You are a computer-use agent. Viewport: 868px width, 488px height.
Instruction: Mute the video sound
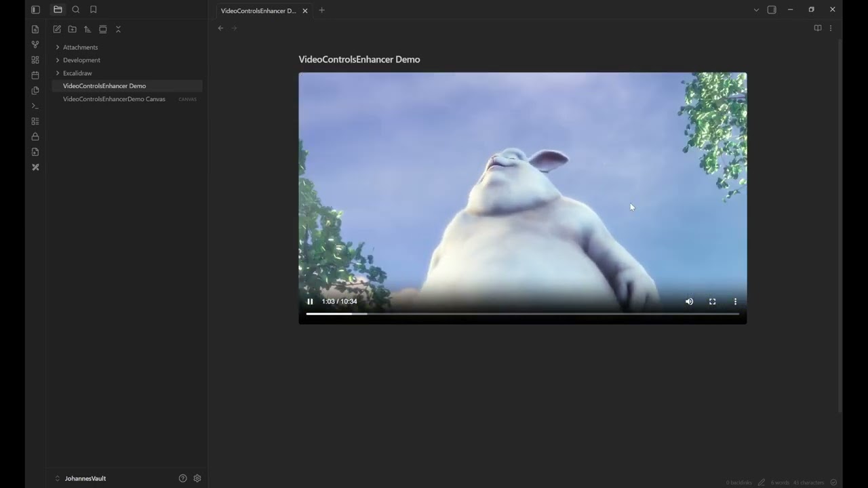[x=689, y=302]
